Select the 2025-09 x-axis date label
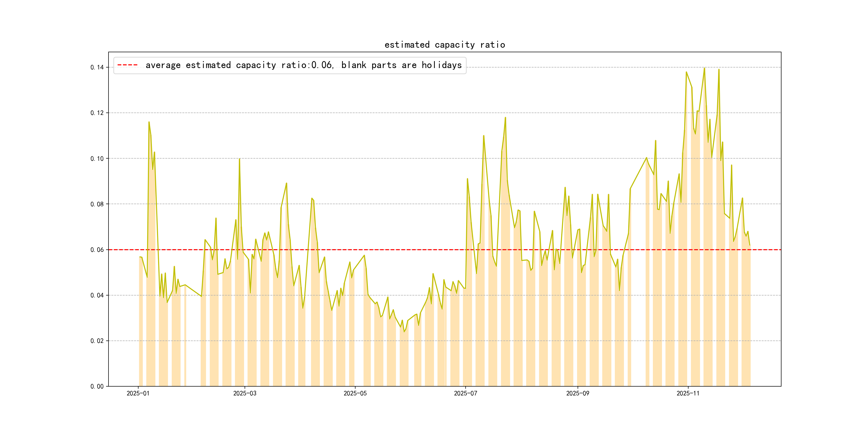This screenshot has height=434, width=868. 578,394
